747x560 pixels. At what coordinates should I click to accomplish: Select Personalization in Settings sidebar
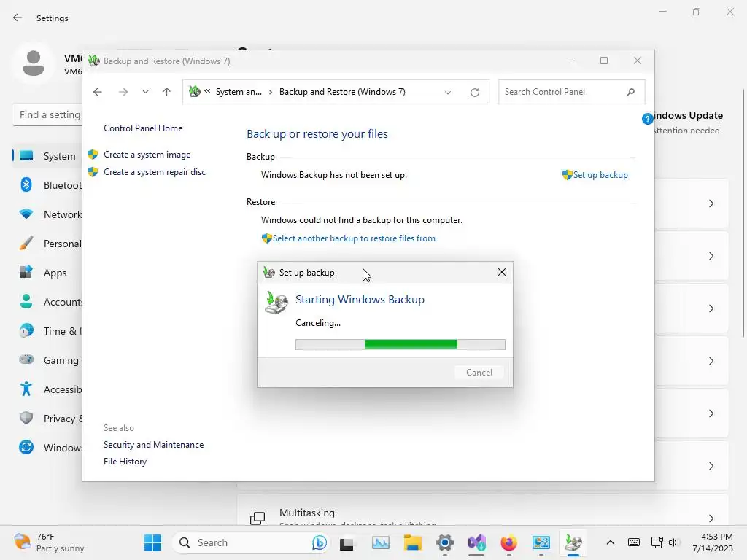(x=47, y=244)
